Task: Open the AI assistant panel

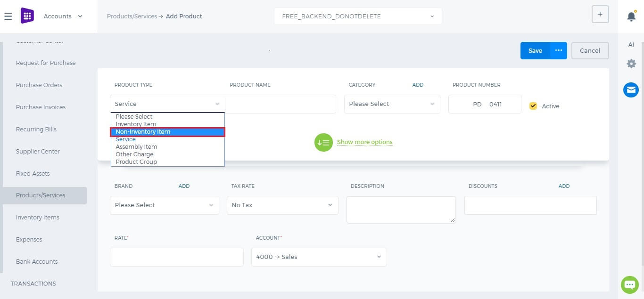Action: point(631,45)
